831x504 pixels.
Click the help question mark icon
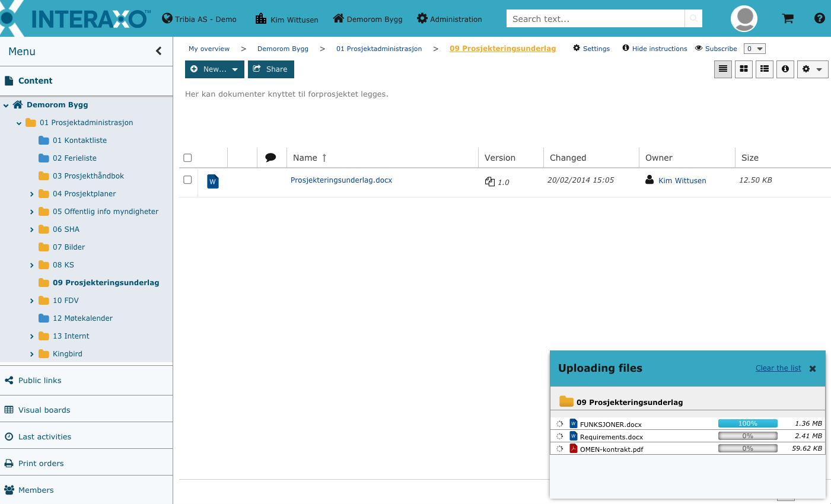click(820, 18)
